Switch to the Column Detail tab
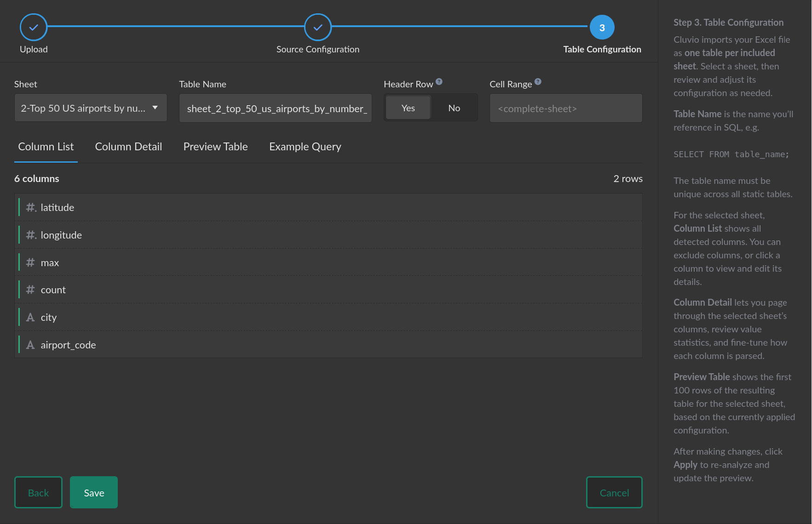Screen dimensions: 812x524 pyautogui.click(x=128, y=147)
